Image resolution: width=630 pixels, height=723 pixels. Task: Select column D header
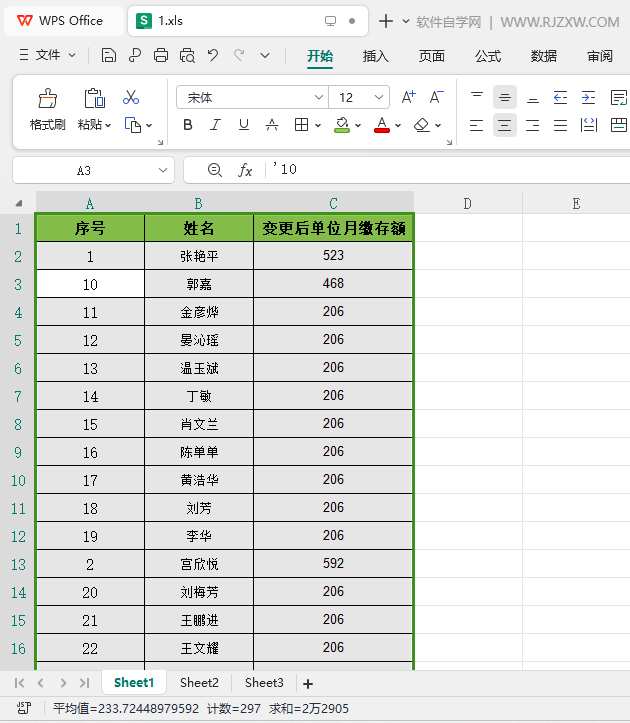point(468,203)
